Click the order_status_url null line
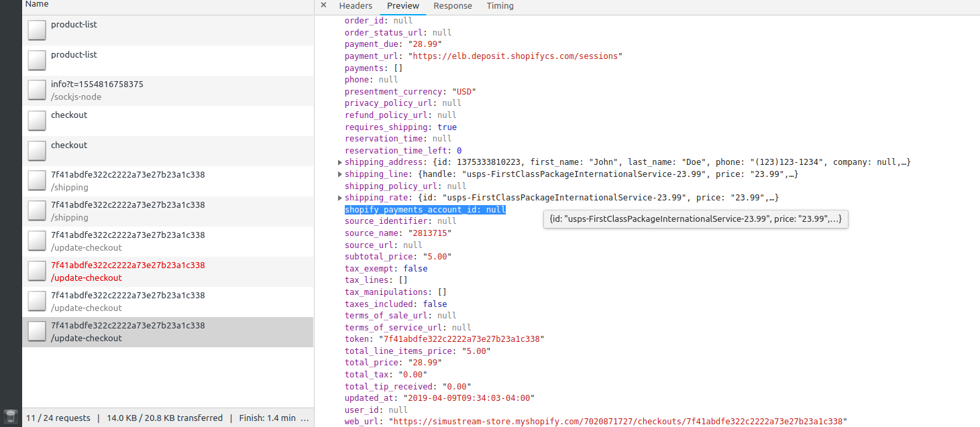980x427 pixels. [398, 32]
